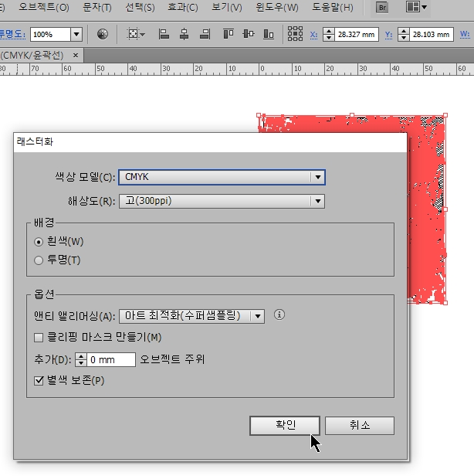Click the Y position stepper arrows
The image size is (474, 476).
pyautogui.click(x=403, y=34)
